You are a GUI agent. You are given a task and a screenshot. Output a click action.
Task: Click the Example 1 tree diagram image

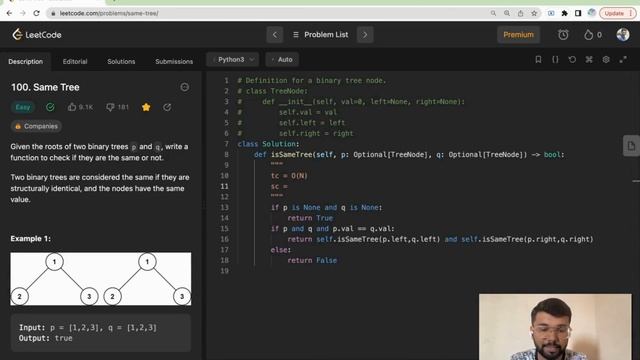(x=101, y=279)
